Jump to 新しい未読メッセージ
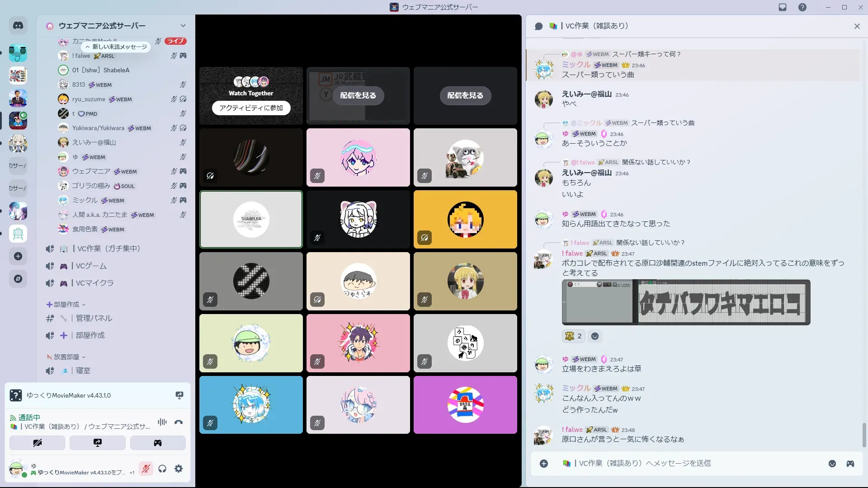Image resolution: width=868 pixels, height=488 pixels. [117, 47]
